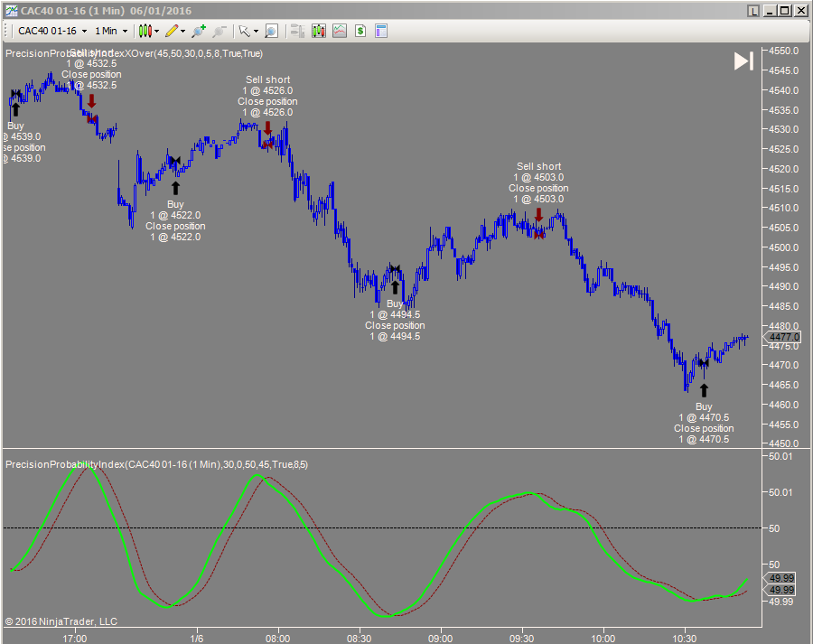Click the magnifier data box icon
Image resolution: width=813 pixels, height=644 pixels.
[x=271, y=31]
